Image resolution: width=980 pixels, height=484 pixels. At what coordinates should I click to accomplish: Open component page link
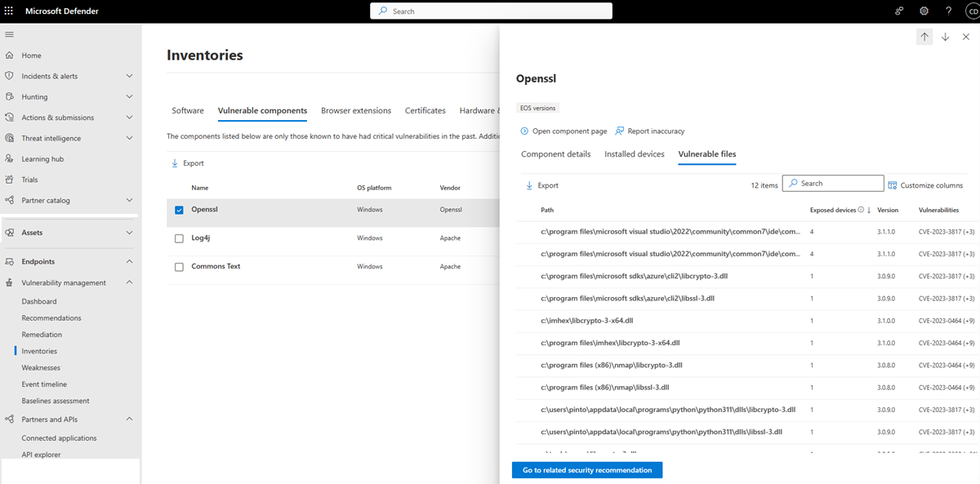[563, 131]
